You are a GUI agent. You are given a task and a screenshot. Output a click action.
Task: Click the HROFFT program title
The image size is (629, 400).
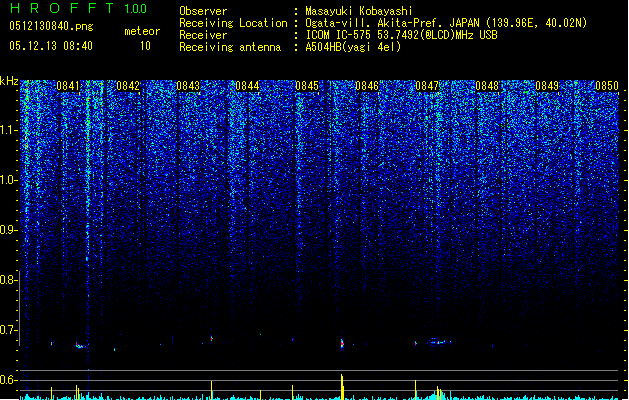click(x=62, y=8)
